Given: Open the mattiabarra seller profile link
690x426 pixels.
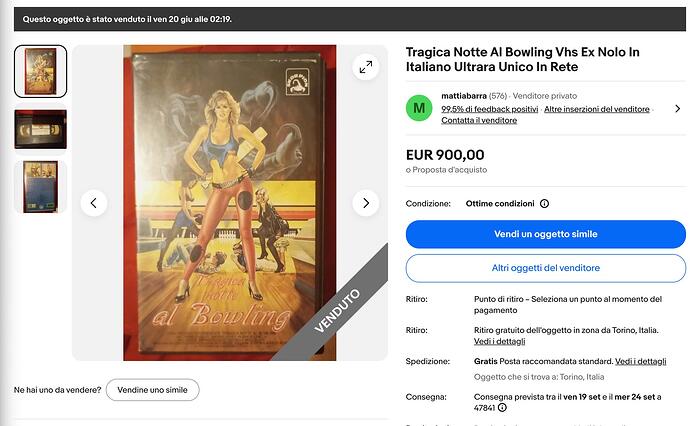Looking at the screenshot, I should pyautogui.click(x=464, y=96).
